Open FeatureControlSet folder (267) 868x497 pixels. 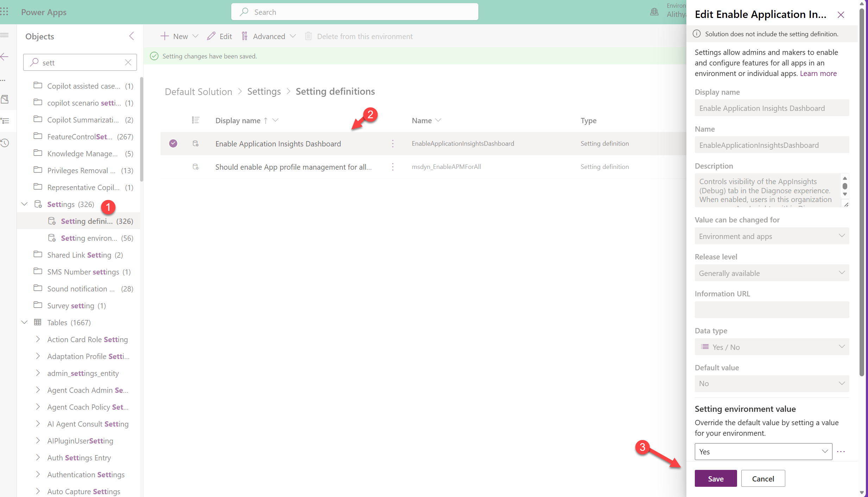click(79, 137)
